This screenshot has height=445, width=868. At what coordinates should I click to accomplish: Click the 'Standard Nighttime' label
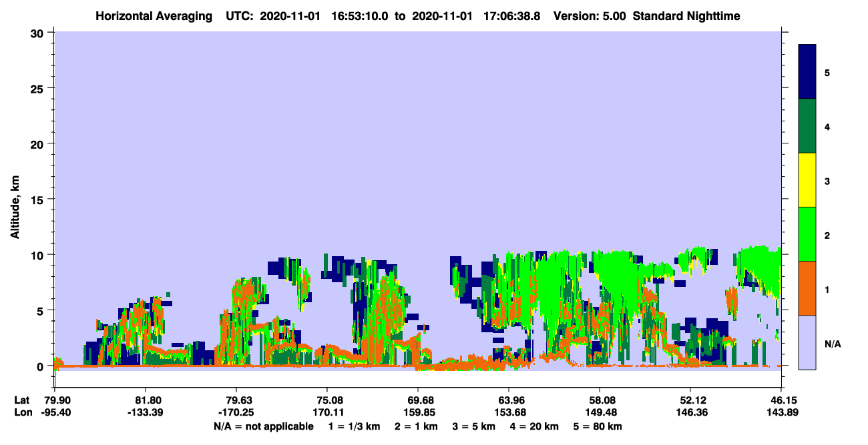click(686, 16)
